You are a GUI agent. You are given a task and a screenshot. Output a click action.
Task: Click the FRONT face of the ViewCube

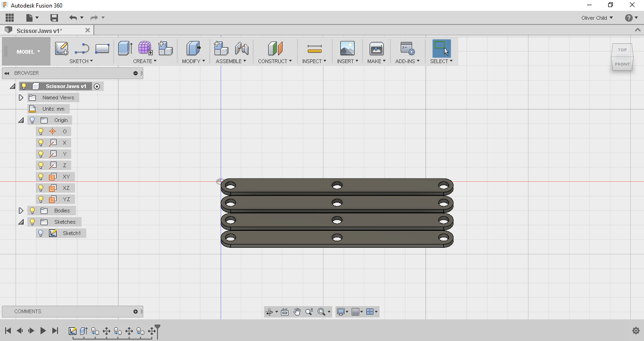pos(622,64)
